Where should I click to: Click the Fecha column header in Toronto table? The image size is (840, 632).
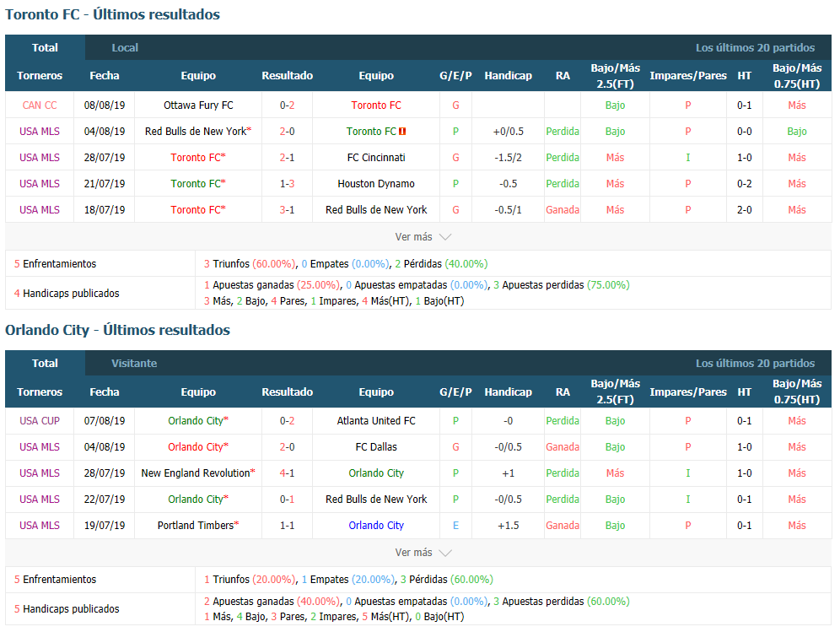point(105,76)
